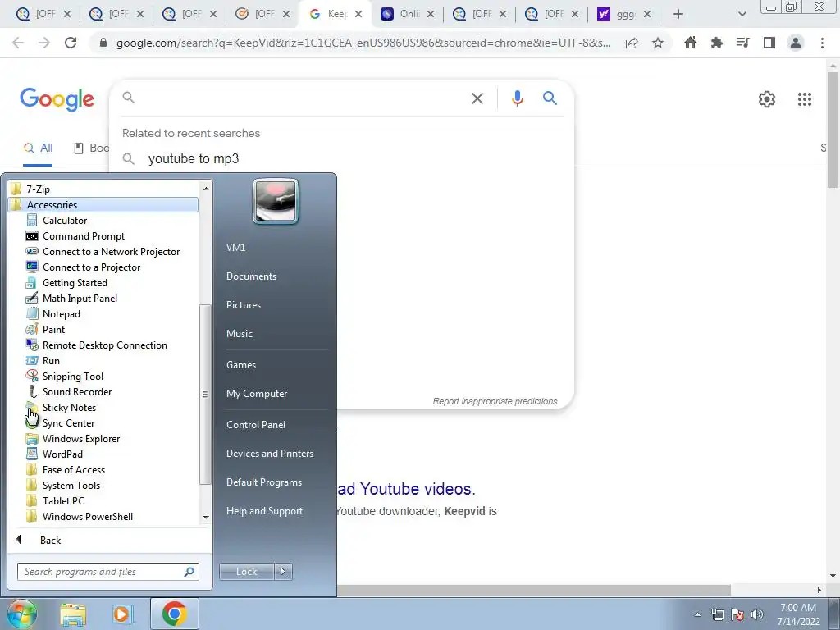Image resolution: width=840 pixels, height=630 pixels.
Task: Click the Start menu programs scrollbar
Action: pyautogui.click(x=205, y=394)
